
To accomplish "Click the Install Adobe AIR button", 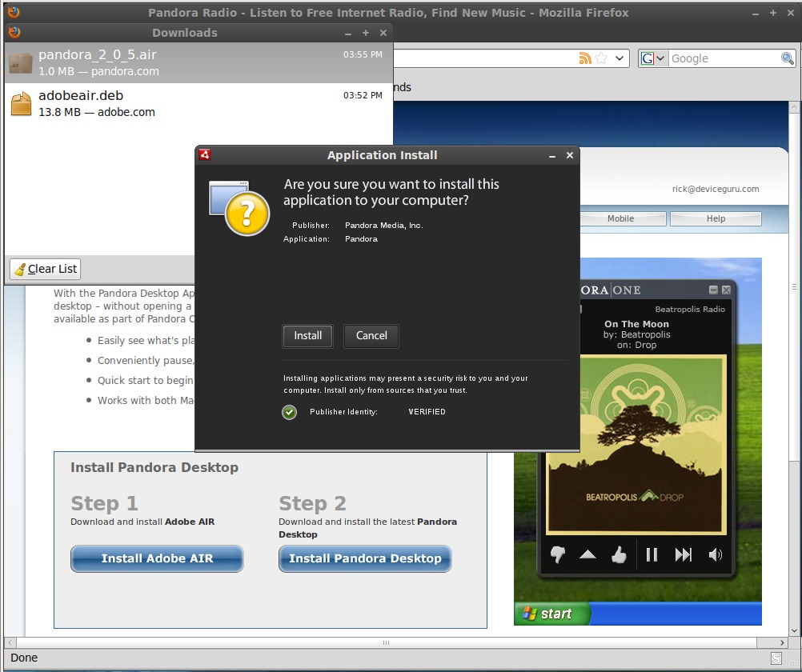I will [x=157, y=558].
